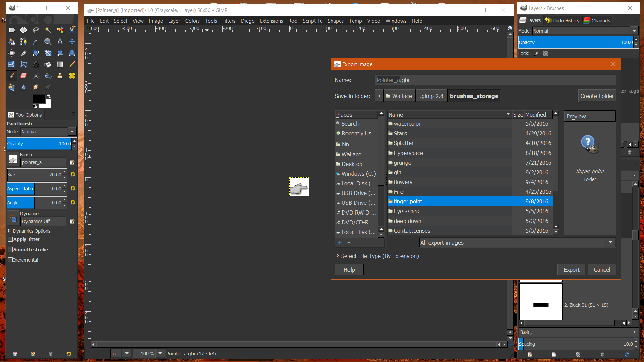This screenshot has width=644, height=362.
Task: Click the refresh brushes icon
Action: point(627,354)
